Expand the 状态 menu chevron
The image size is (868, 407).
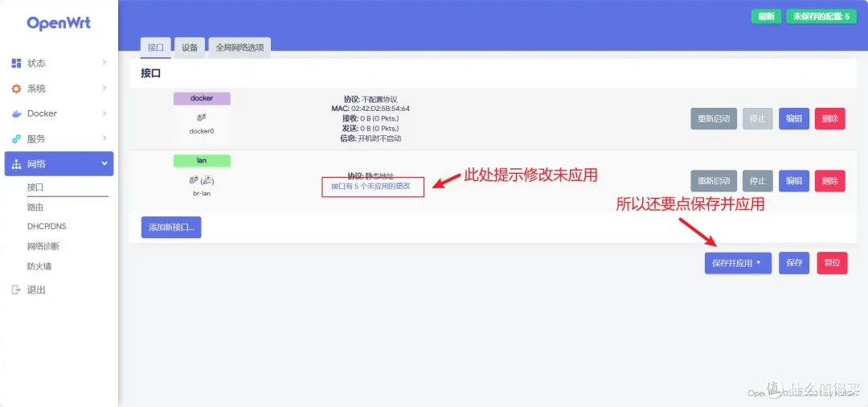(x=104, y=63)
